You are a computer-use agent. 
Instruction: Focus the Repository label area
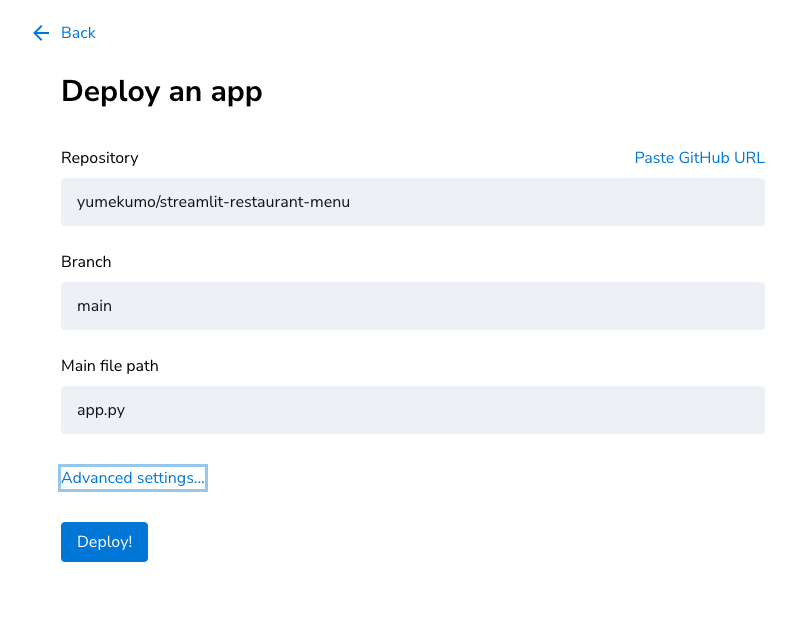click(99, 157)
